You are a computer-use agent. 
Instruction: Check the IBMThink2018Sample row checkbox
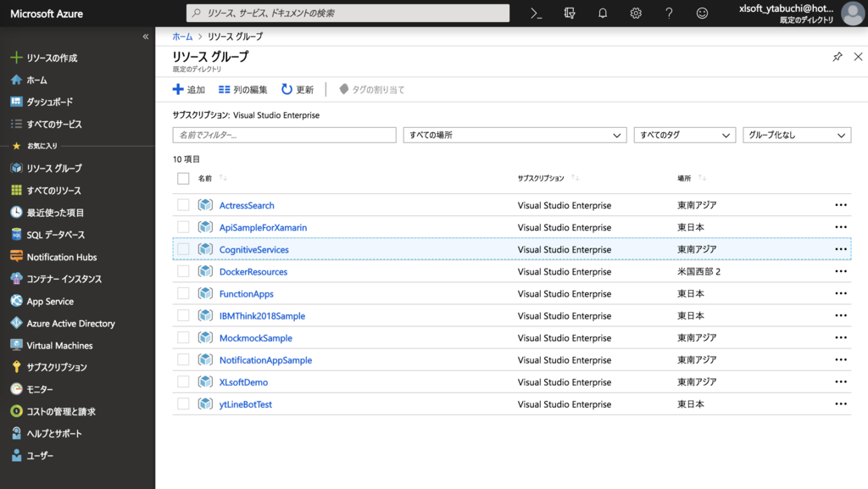[x=183, y=316]
